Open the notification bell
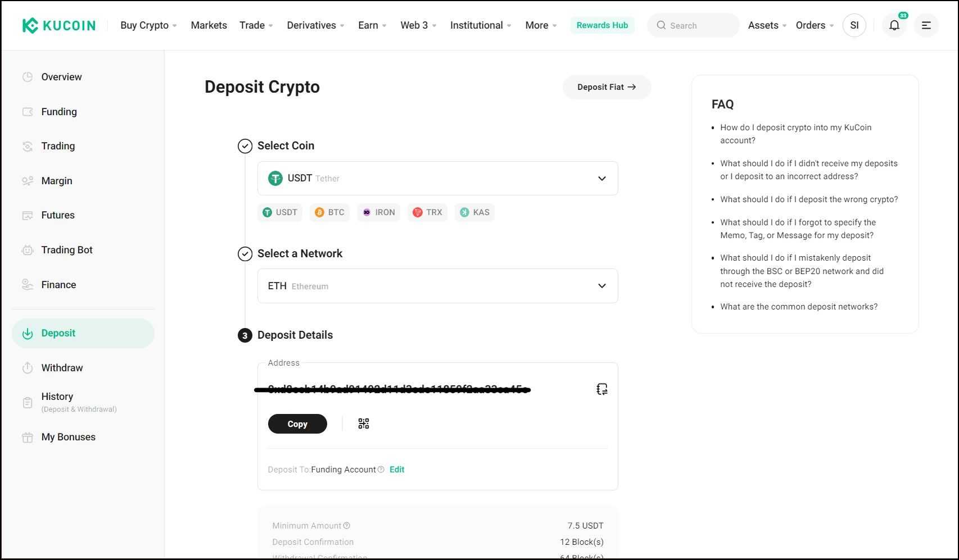The width and height of the screenshot is (959, 560). tap(894, 25)
